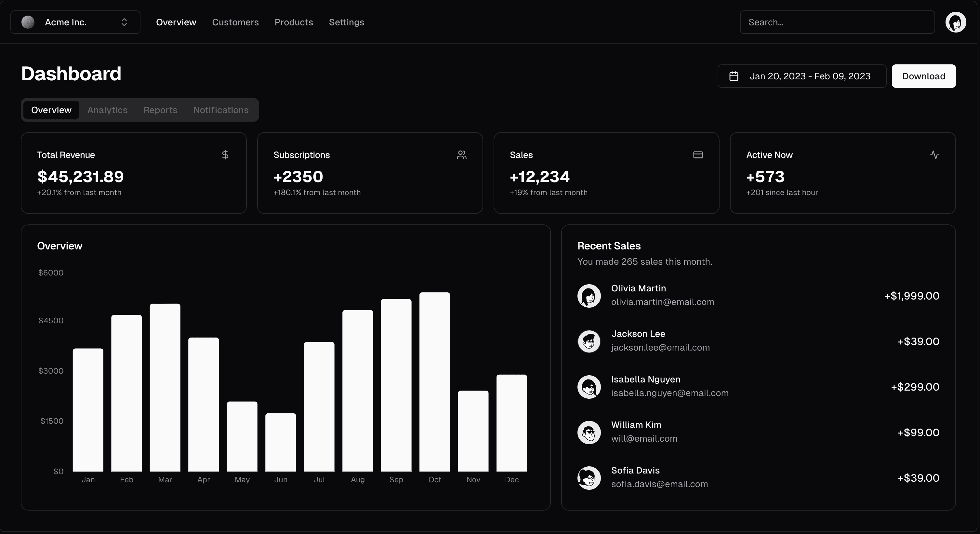Click the Search input field
980x534 pixels.
click(x=837, y=22)
